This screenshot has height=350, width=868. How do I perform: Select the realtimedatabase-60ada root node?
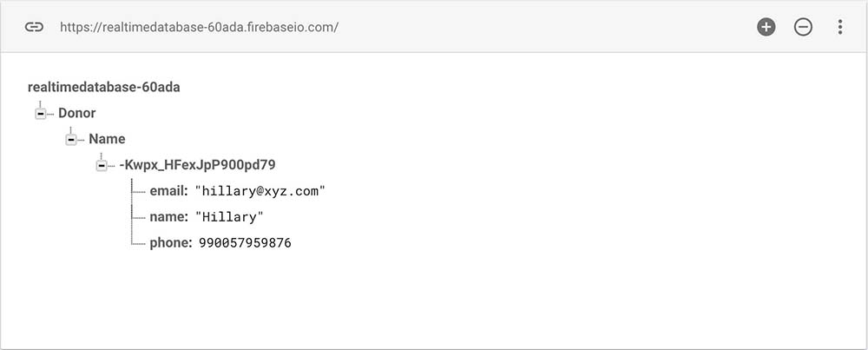click(104, 87)
